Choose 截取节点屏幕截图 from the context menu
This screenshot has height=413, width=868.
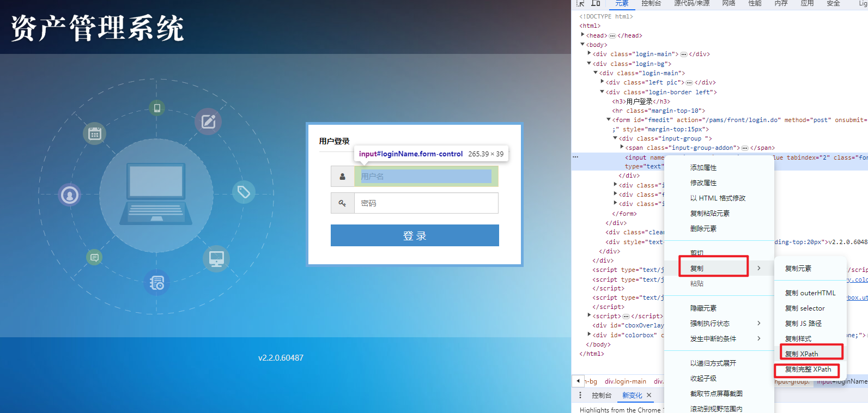pyautogui.click(x=719, y=394)
